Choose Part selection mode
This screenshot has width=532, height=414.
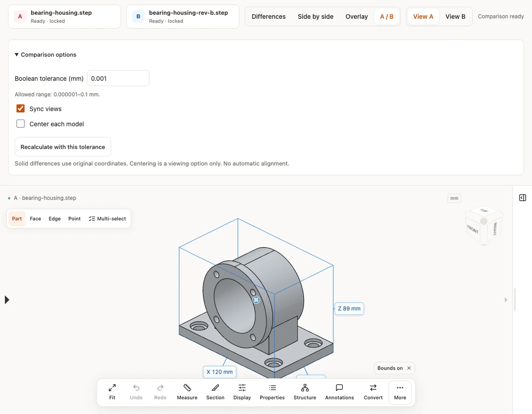(17, 219)
